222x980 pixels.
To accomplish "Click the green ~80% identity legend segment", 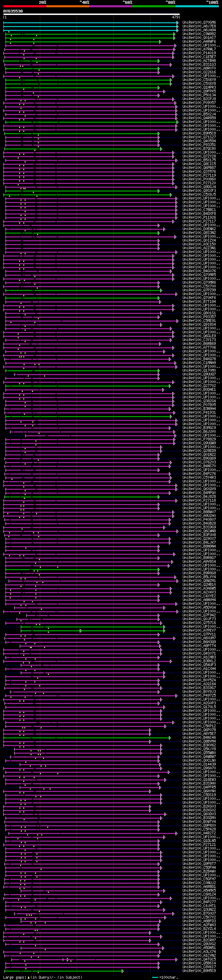I will pos(154,6).
